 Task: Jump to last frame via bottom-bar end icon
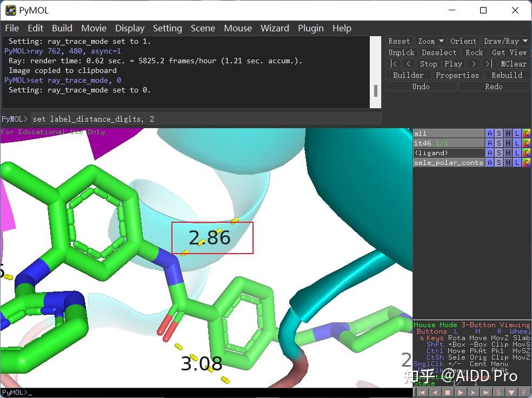click(486, 393)
